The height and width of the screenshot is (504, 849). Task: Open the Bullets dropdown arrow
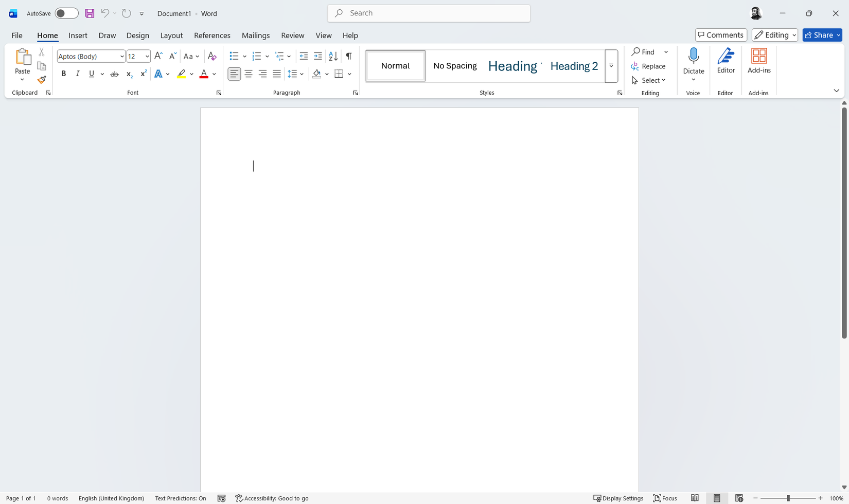pos(244,56)
